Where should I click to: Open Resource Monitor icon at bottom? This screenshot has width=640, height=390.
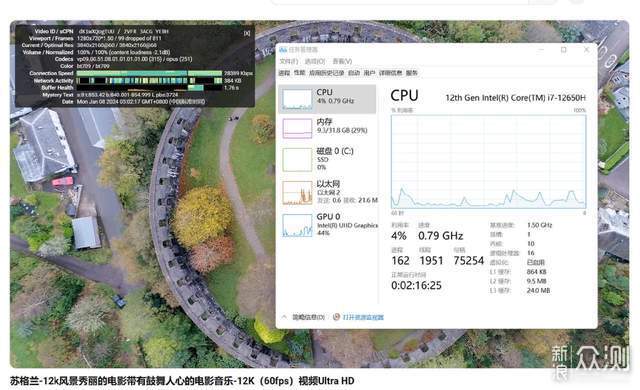336,317
